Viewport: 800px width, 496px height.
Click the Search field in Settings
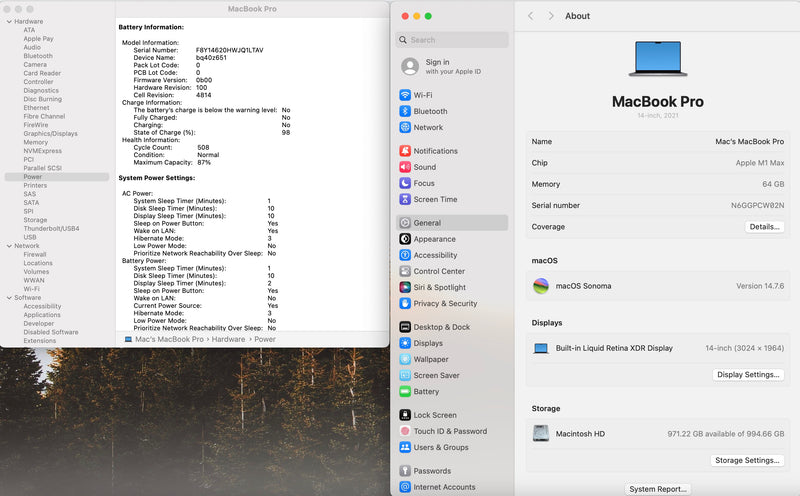452,40
